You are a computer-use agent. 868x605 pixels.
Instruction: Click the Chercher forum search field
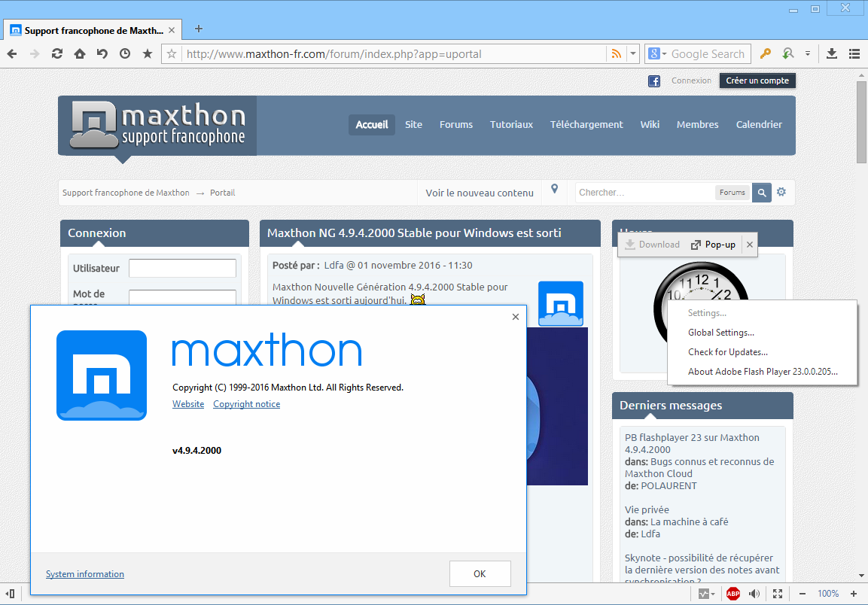coord(645,193)
